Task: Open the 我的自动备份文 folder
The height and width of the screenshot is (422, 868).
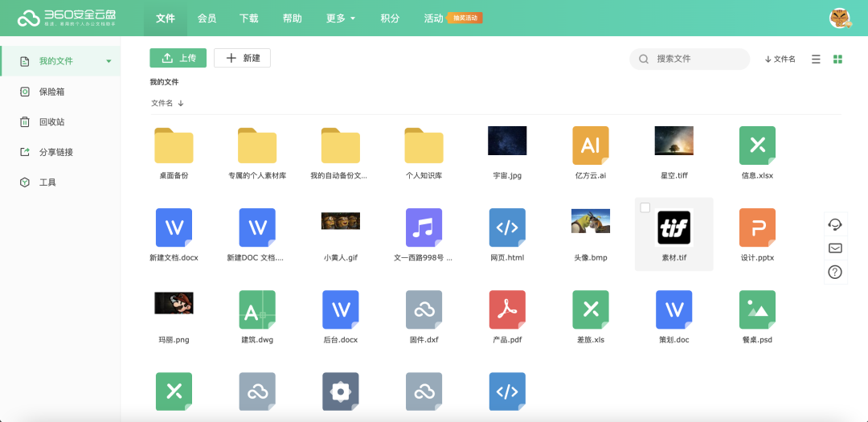Action: (341, 145)
